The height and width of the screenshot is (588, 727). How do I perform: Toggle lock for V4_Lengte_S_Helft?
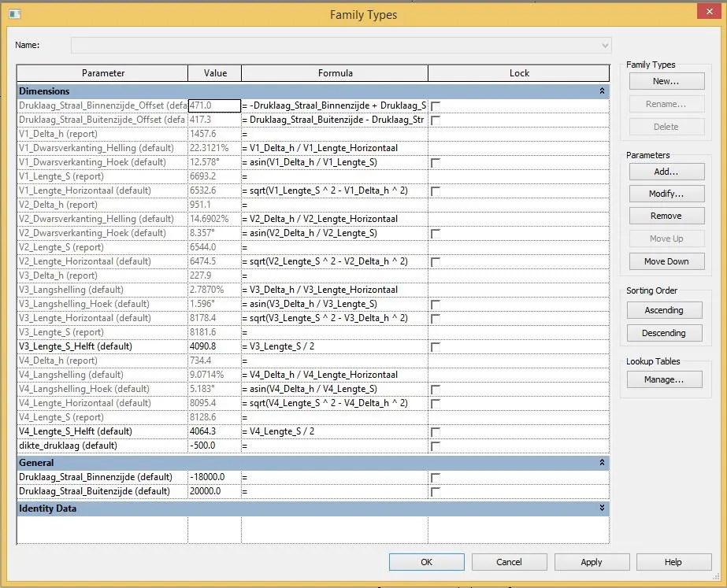click(436, 432)
